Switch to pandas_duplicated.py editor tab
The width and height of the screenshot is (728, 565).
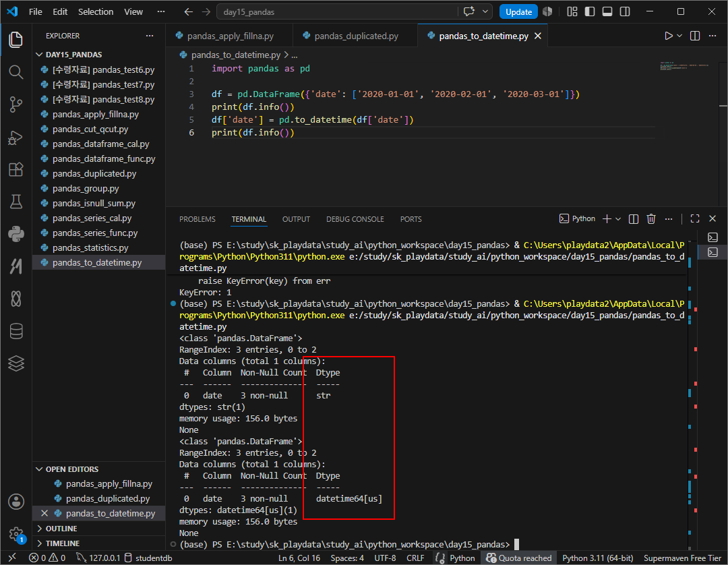coord(356,36)
